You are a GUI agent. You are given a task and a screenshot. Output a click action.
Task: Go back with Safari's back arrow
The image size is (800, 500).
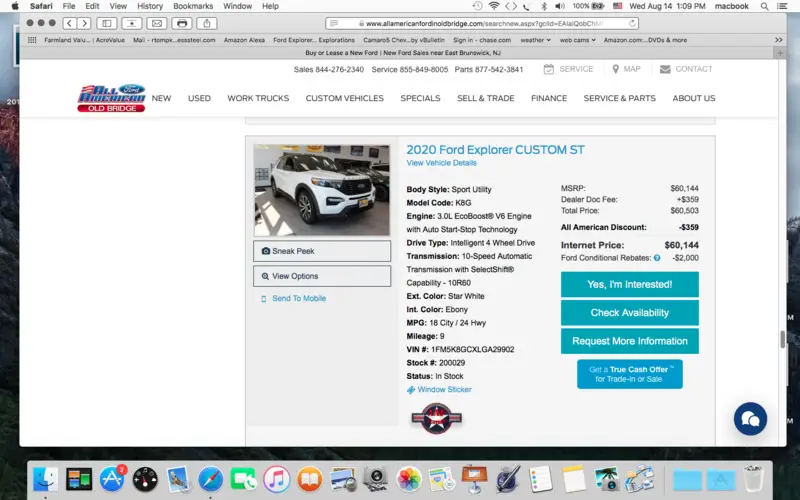coord(70,23)
